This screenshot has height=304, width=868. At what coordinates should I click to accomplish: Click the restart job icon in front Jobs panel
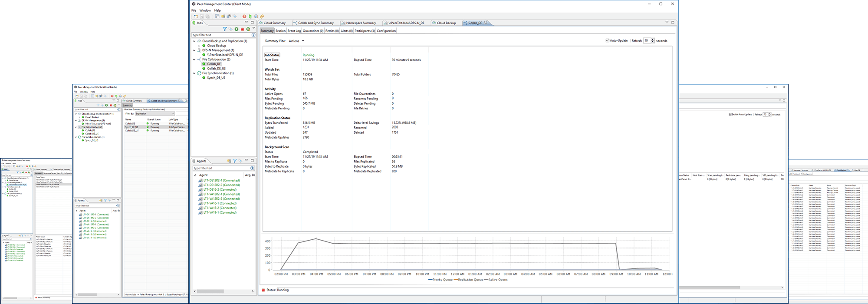tap(248, 29)
